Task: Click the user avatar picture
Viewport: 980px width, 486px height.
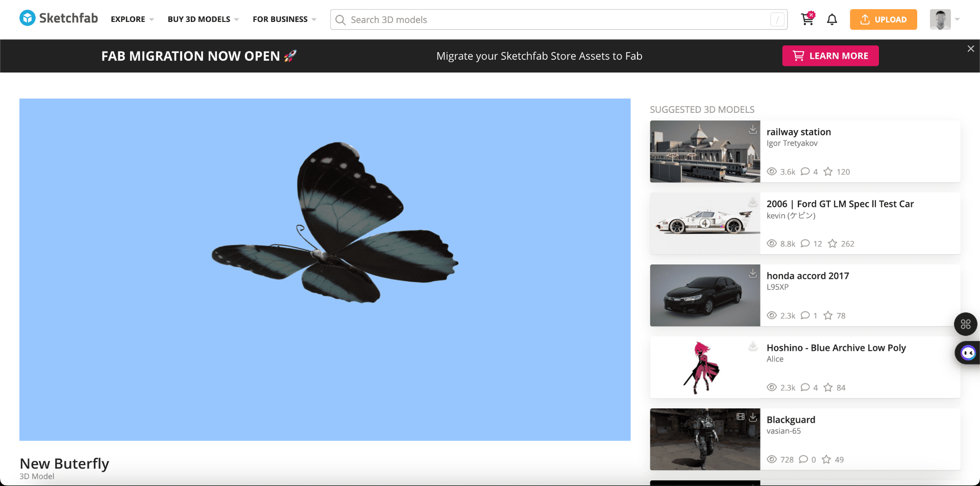Action: (940, 19)
